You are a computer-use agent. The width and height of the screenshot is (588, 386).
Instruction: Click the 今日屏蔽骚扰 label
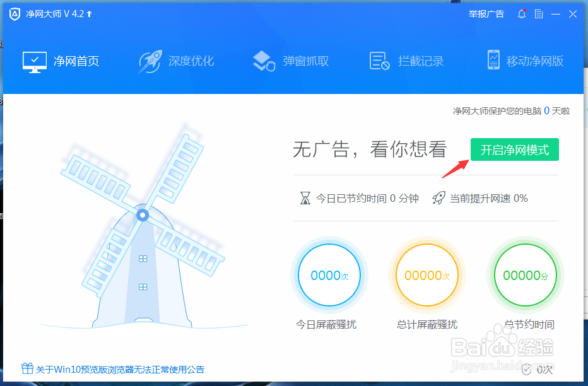pyautogui.click(x=326, y=325)
